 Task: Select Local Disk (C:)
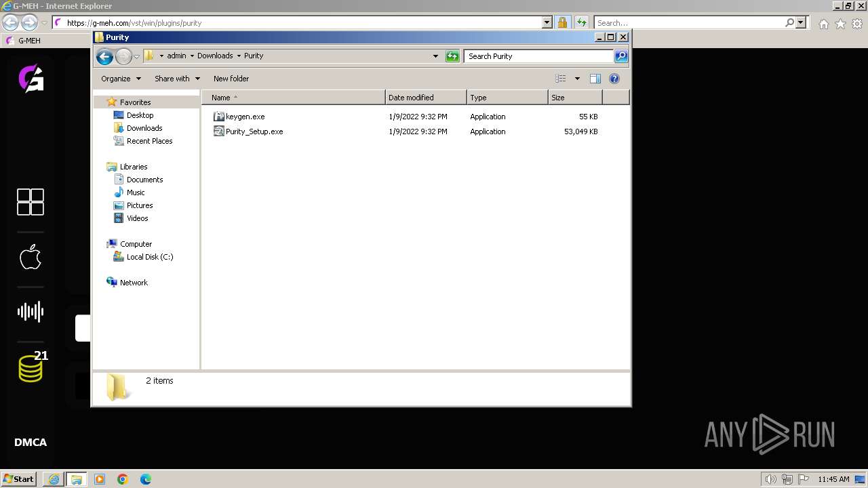(x=149, y=257)
